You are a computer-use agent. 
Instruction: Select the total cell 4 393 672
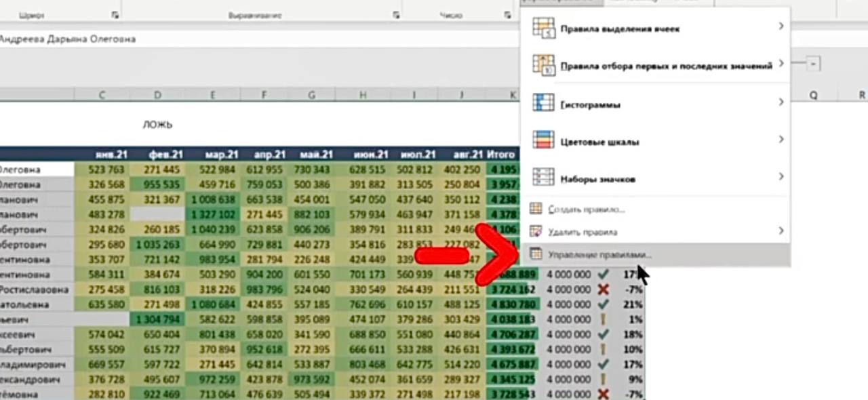click(x=514, y=349)
